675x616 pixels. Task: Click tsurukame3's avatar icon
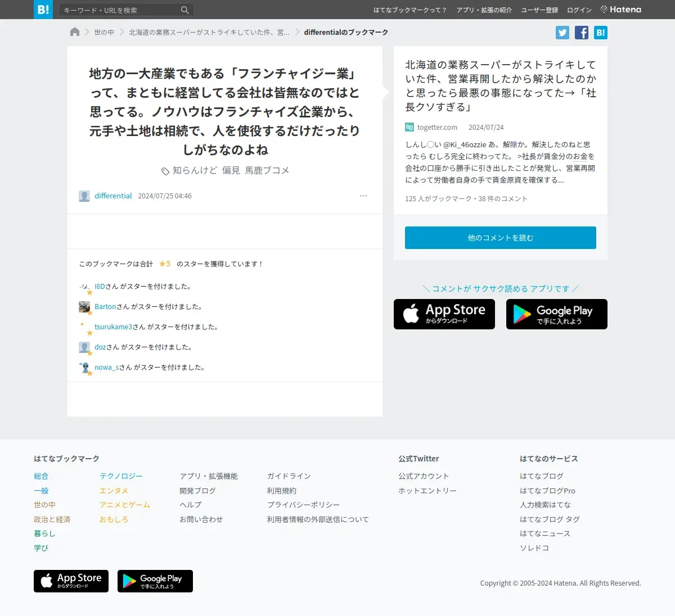pyautogui.click(x=84, y=327)
